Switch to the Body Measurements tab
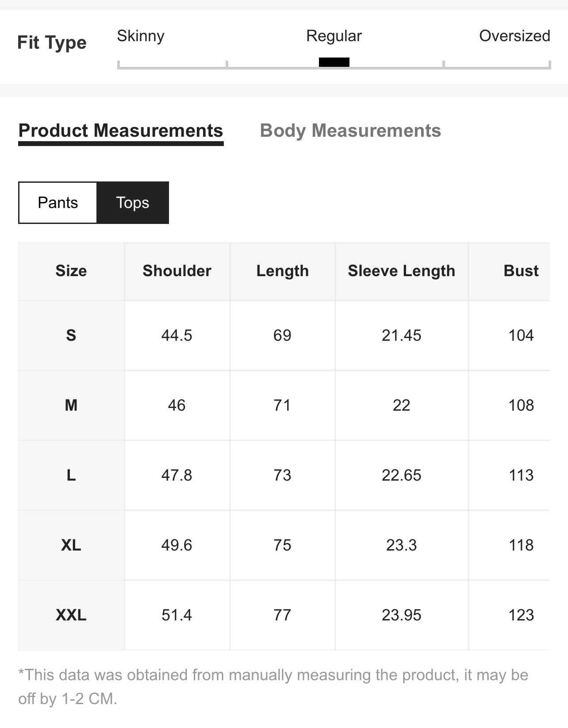 pyautogui.click(x=350, y=131)
